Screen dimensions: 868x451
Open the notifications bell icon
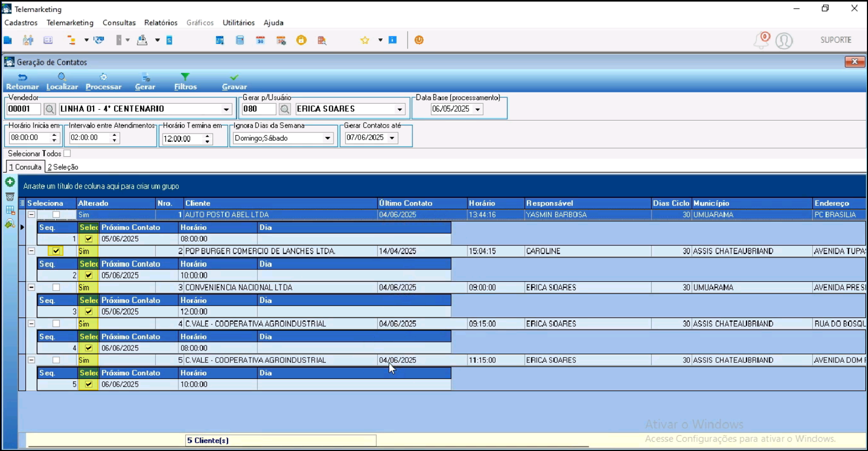coord(762,41)
